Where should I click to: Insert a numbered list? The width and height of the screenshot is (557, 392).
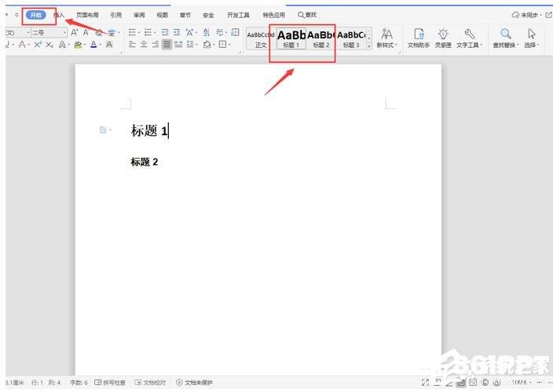point(148,33)
